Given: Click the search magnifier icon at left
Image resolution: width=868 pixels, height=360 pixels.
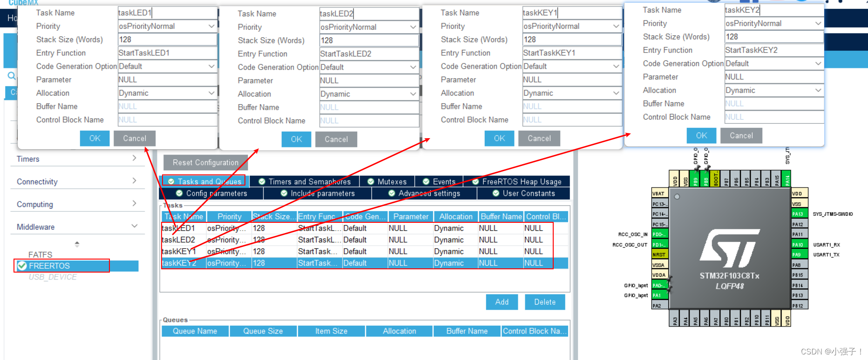Looking at the screenshot, I should tap(12, 76).
